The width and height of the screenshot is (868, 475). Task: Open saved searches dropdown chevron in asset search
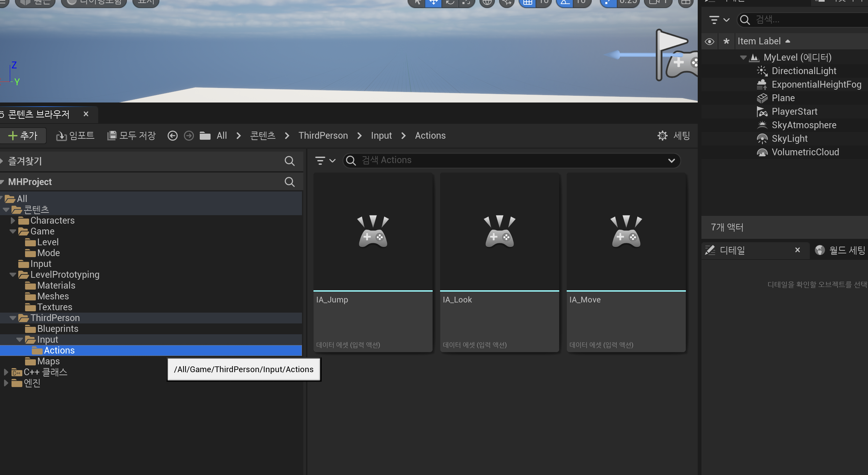(671, 161)
